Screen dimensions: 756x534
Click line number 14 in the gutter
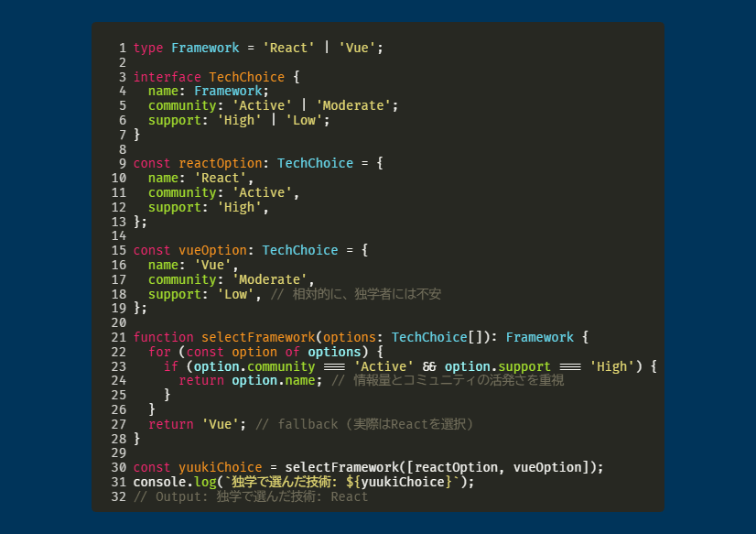point(118,235)
